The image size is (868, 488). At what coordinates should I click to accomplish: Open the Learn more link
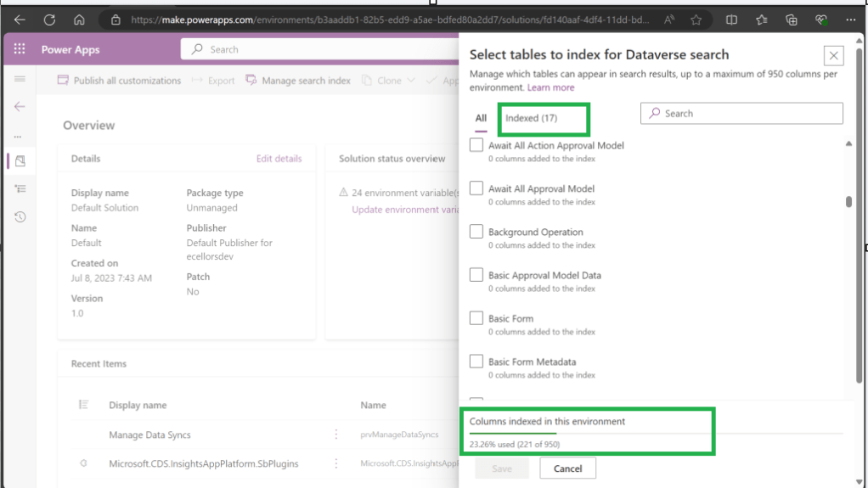point(550,87)
